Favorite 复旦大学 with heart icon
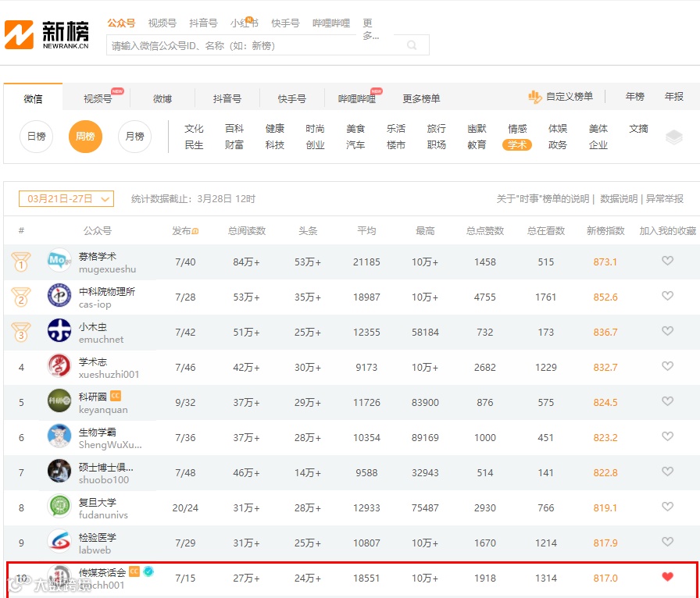 (667, 507)
